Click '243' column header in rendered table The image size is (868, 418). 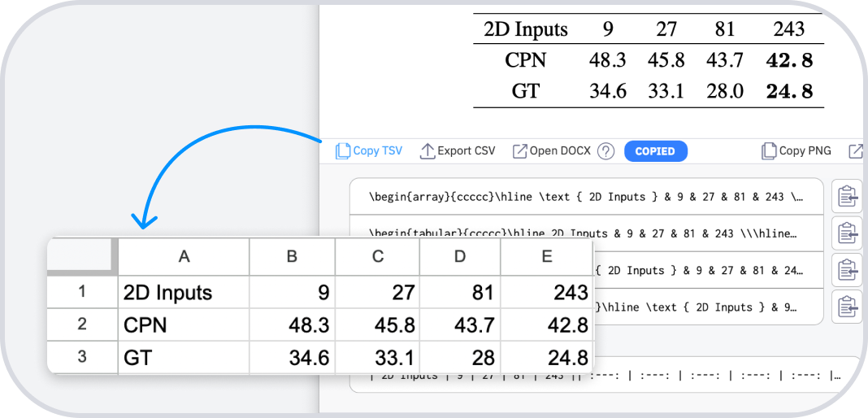pyautogui.click(x=789, y=28)
